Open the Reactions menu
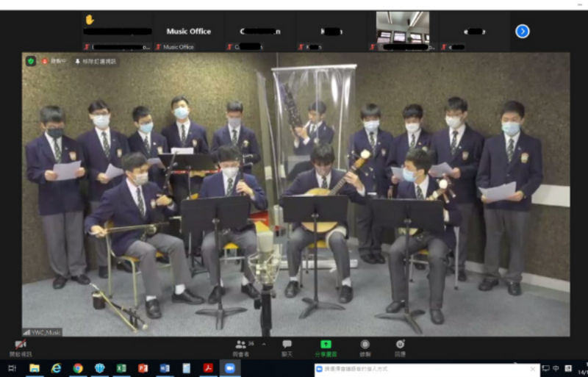This screenshot has height=377, width=588. pyautogui.click(x=400, y=345)
